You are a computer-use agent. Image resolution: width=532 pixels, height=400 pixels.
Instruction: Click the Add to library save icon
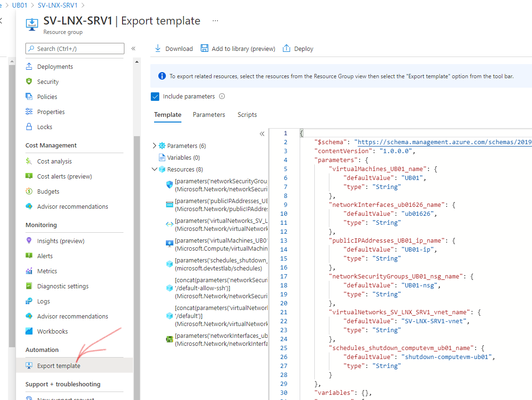tap(205, 49)
